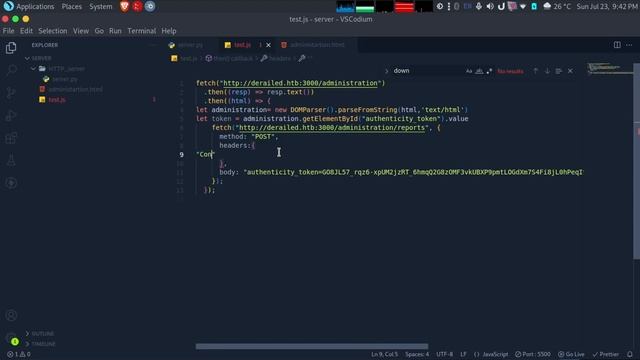Open the Extensions view

click(11, 138)
